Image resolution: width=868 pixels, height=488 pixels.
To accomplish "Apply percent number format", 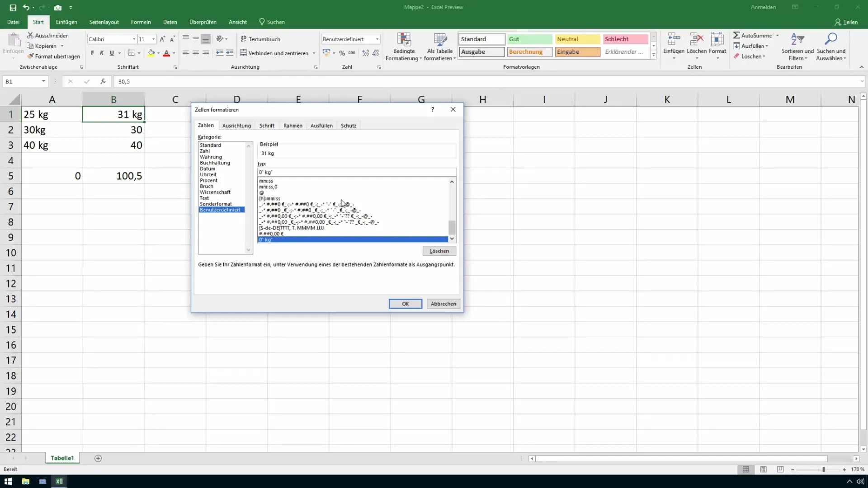I will click(x=342, y=53).
